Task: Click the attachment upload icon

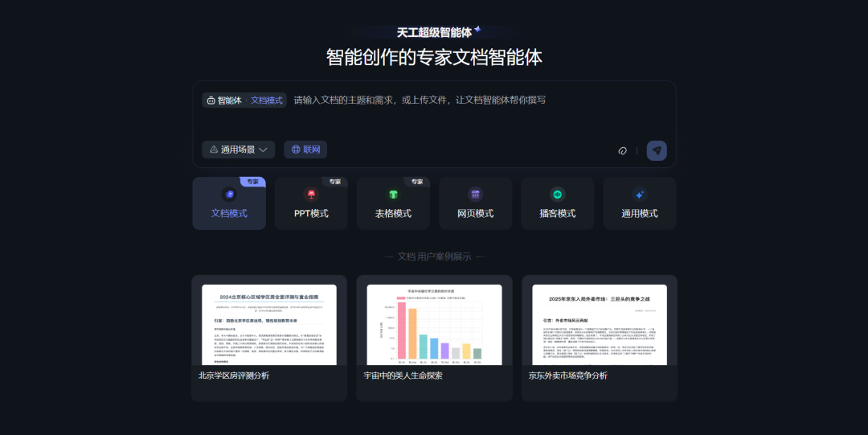Action: (622, 150)
